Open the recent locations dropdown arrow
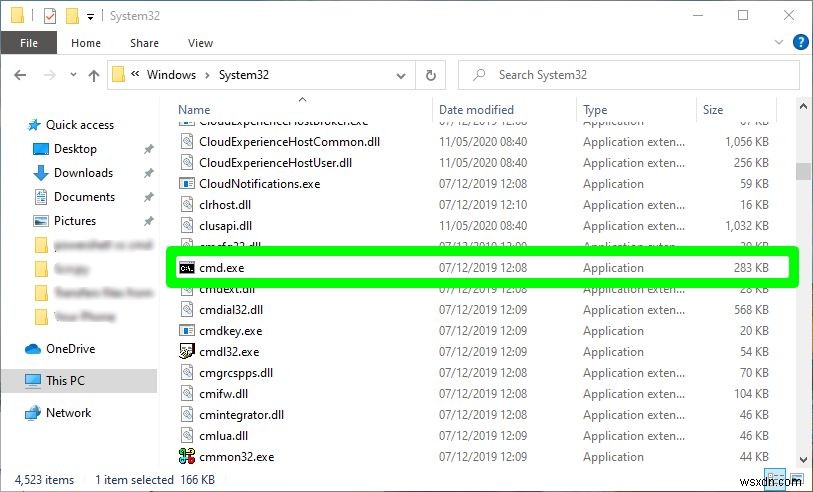The height and width of the screenshot is (492, 813). [x=73, y=75]
